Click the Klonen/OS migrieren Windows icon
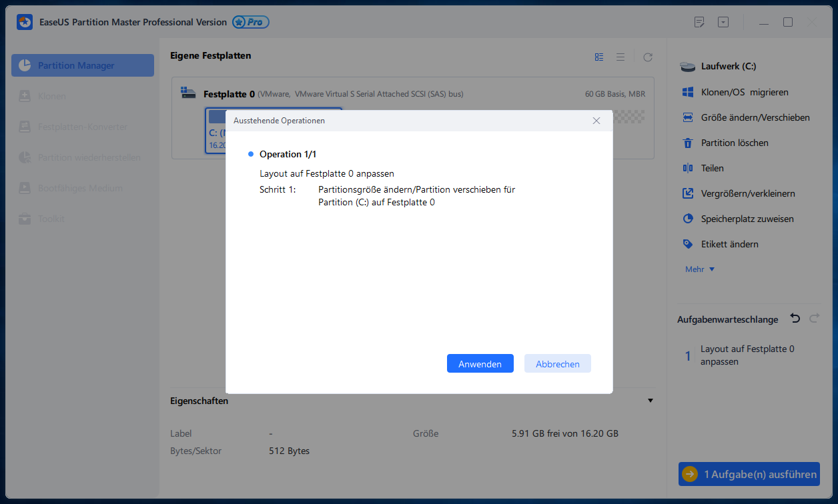Screen dimensions: 838x504 (x=688, y=92)
